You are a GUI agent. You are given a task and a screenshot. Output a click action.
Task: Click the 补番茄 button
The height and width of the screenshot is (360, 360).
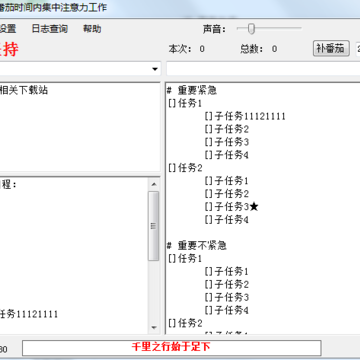point(331,49)
